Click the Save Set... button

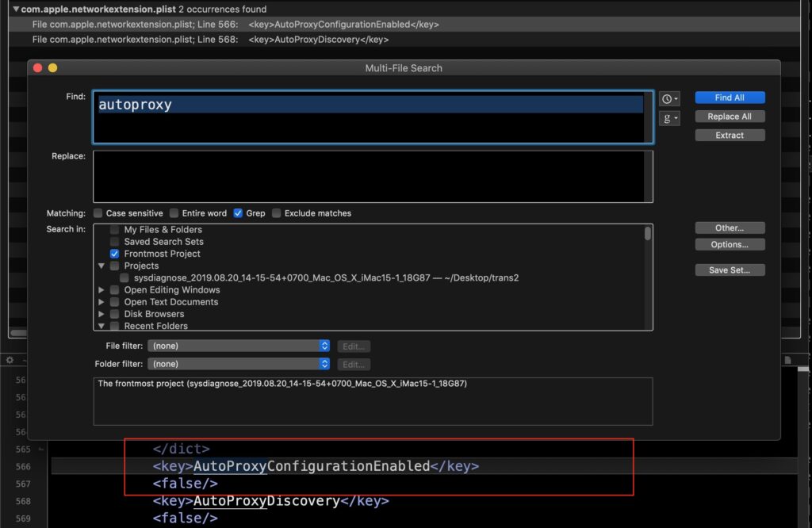point(730,270)
